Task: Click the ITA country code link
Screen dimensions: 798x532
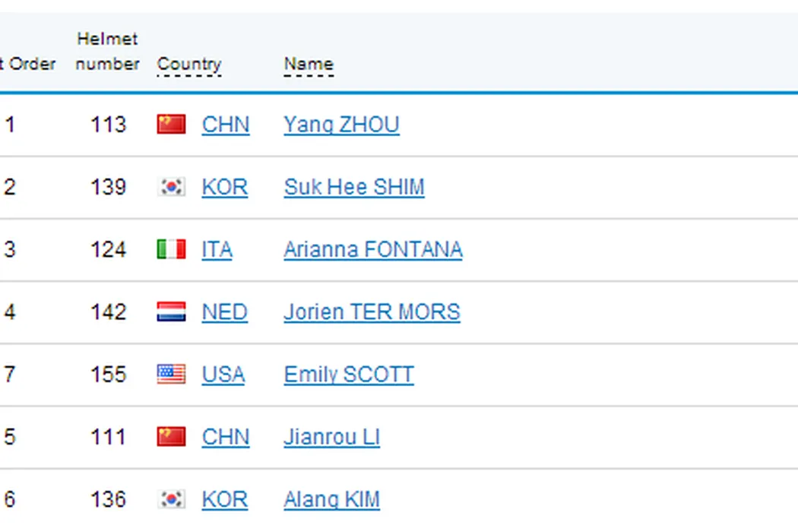Action: pyautogui.click(x=217, y=249)
